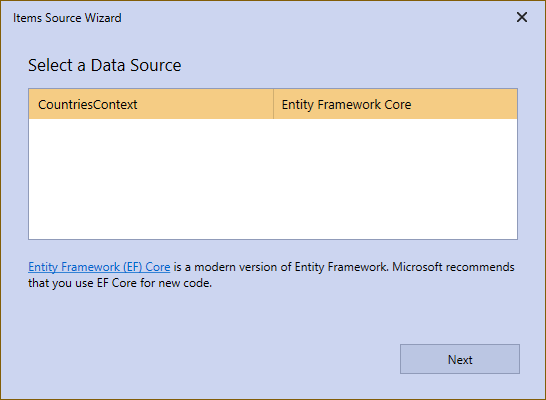
Task: Click the Select a Data Source heading
Action: (x=104, y=65)
